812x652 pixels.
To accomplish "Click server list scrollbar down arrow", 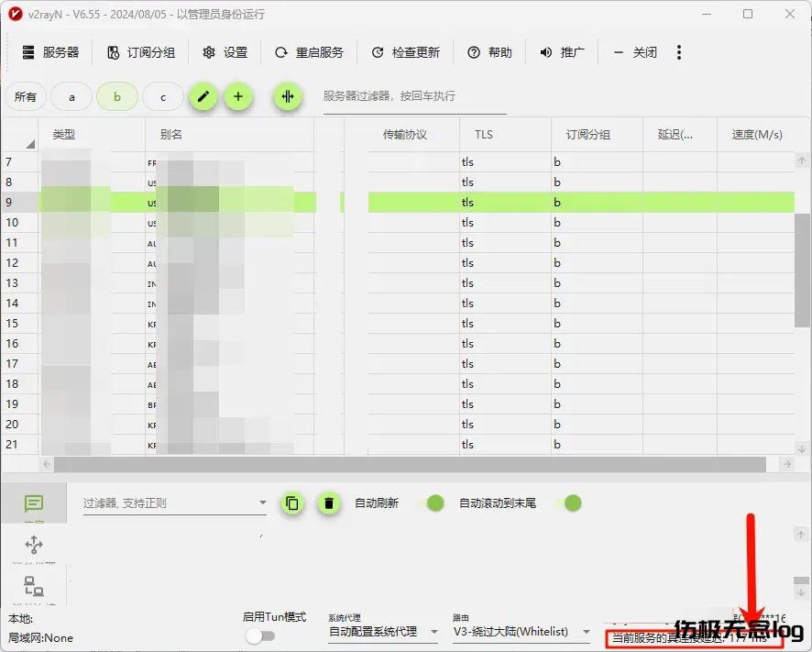I will (802, 448).
